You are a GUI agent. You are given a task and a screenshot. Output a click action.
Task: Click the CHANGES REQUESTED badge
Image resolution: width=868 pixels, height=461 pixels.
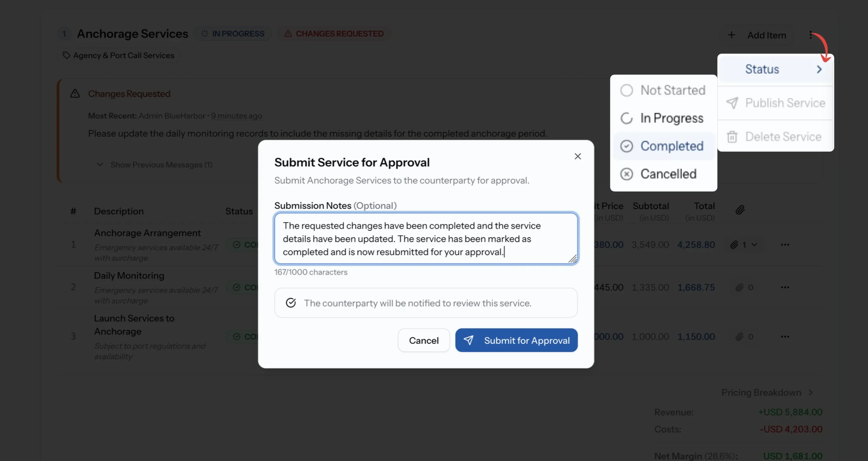334,34
